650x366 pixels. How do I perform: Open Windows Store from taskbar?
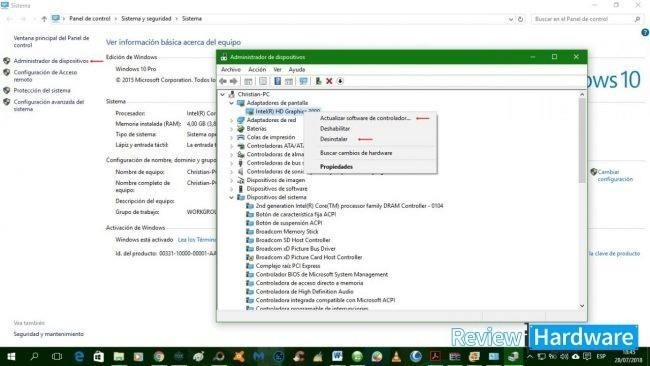(99, 356)
